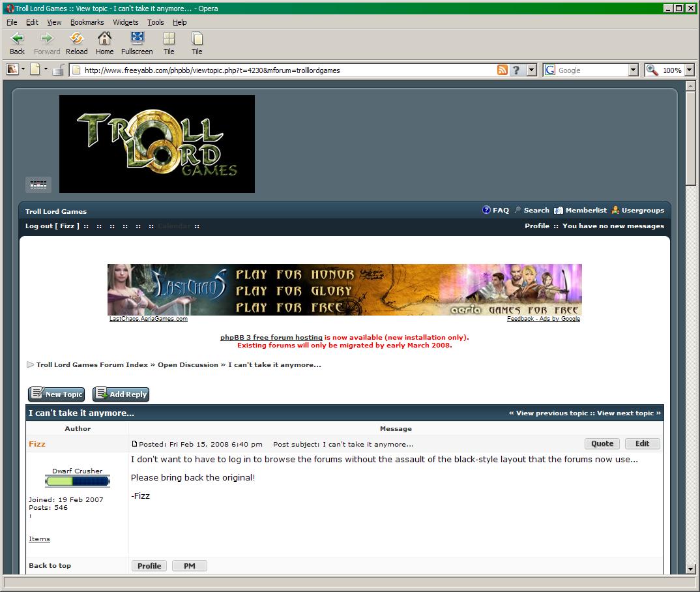Click the Add Reply button
Image resolution: width=700 pixels, height=592 pixels.
pos(121,394)
